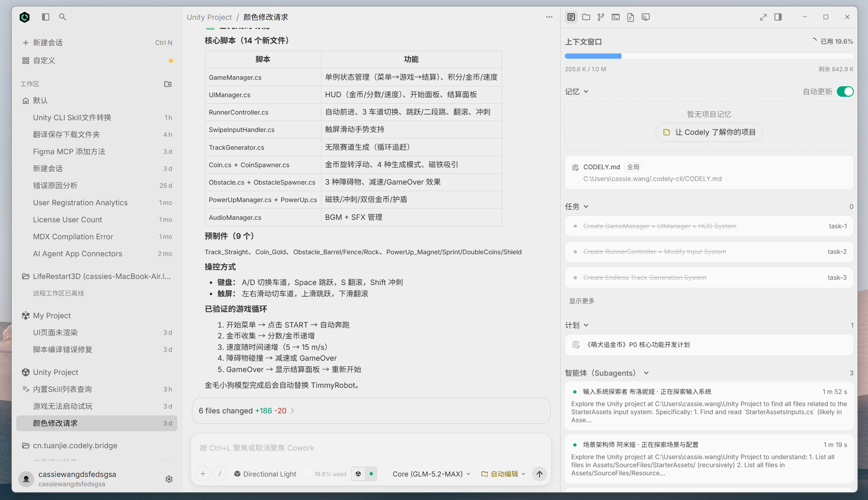
Task: Select the 颜色修改请求 conversation
Action: pyautogui.click(x=97, y=423)
